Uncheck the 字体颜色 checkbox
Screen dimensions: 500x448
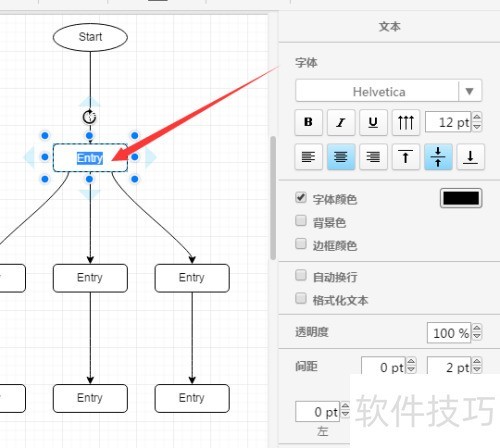coord(301,197)
